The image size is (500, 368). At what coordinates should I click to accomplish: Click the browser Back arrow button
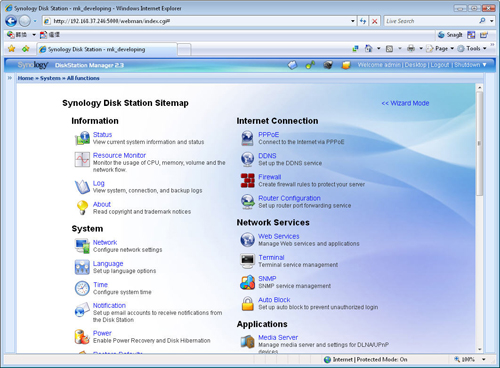point(11,21)
